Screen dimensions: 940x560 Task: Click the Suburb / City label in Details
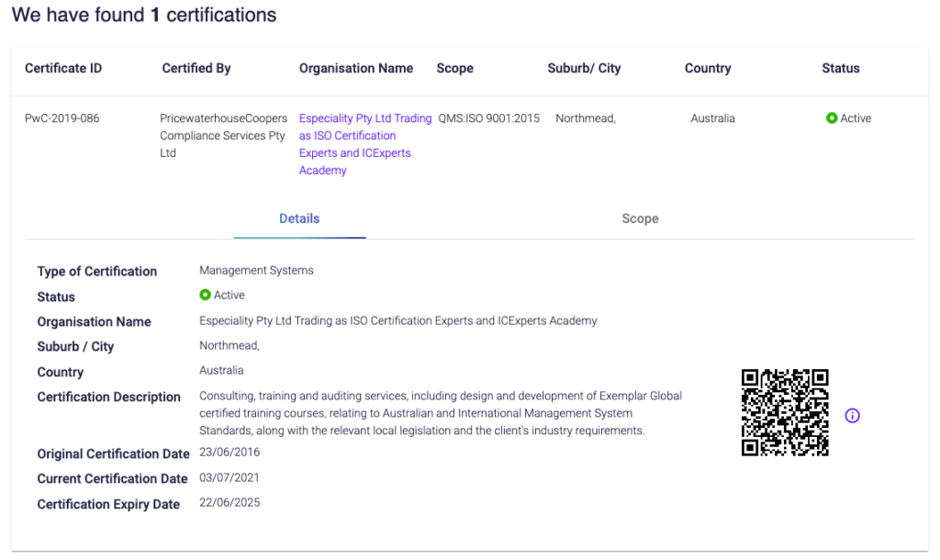tap(75, 346)
